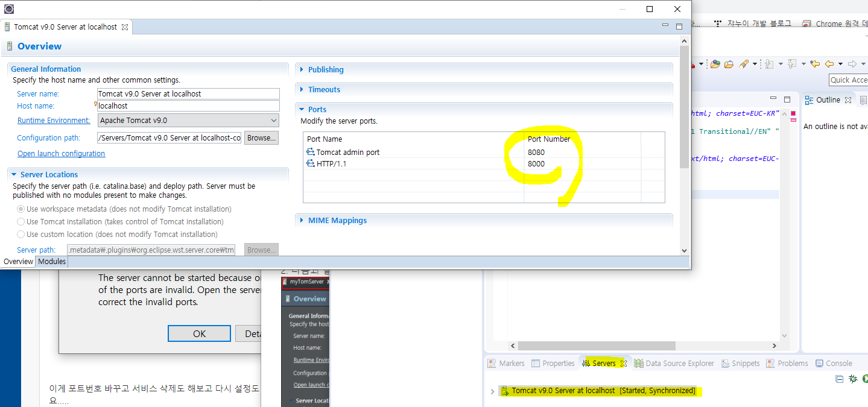Click the Port Name column header
The height and width of the screenshot is (407, 868).
[x=325, y=139]
